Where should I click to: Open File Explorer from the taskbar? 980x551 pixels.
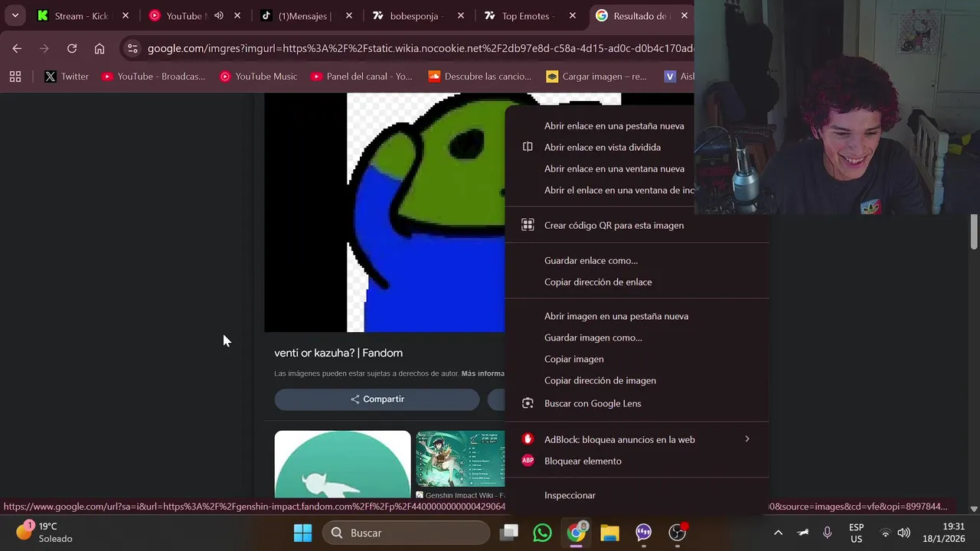(x=609, y=533)
